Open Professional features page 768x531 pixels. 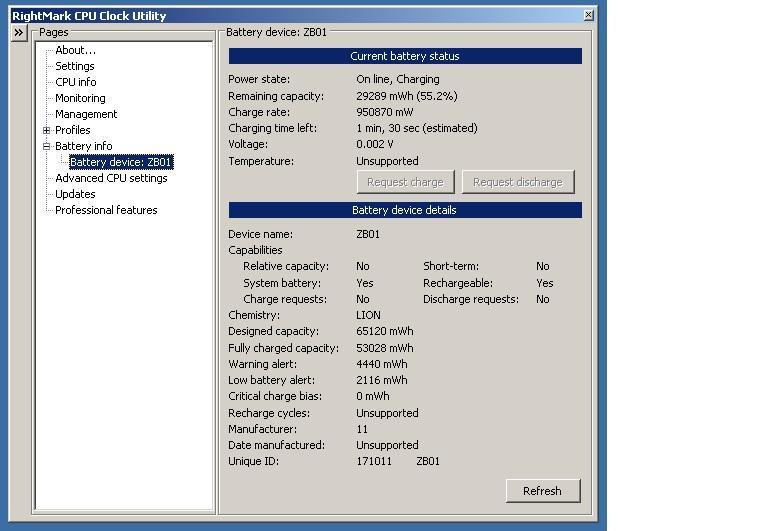pos(106,210)
